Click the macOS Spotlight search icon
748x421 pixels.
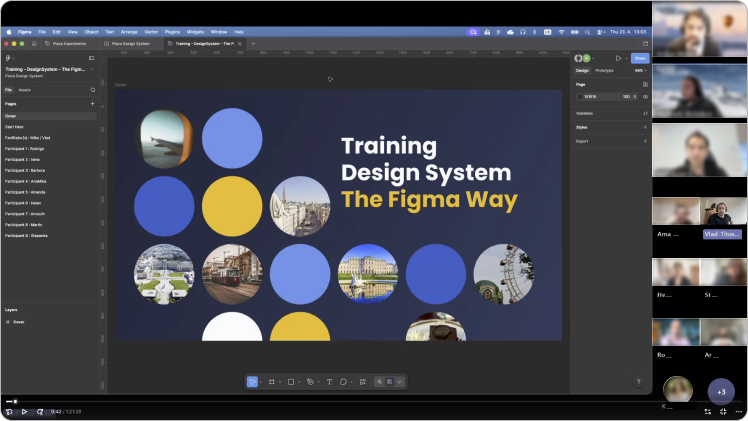pos(587,32)
